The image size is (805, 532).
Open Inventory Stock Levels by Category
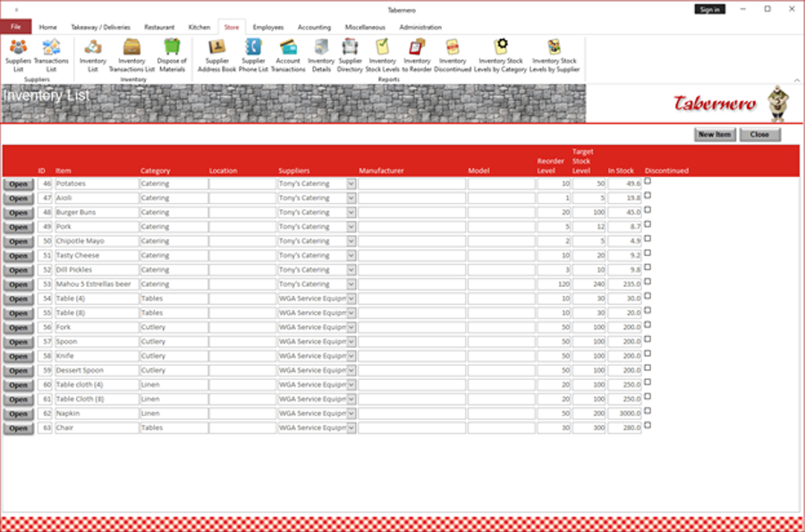501,55
